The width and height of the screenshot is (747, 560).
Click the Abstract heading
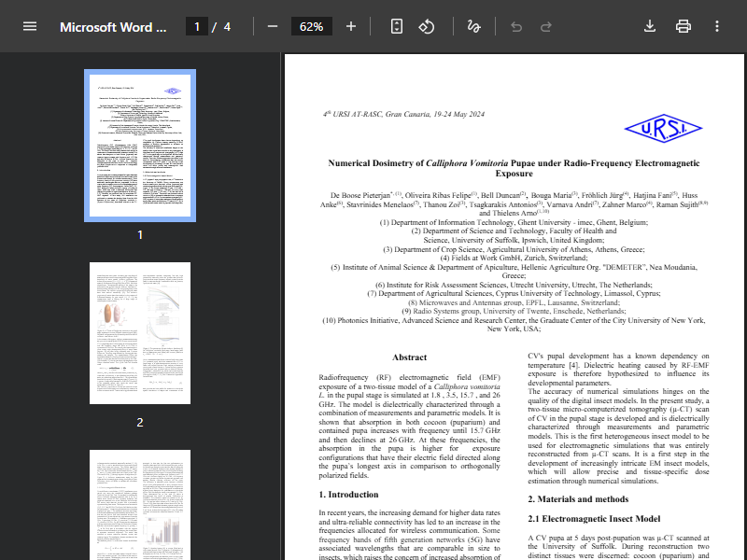coord(409,357)
